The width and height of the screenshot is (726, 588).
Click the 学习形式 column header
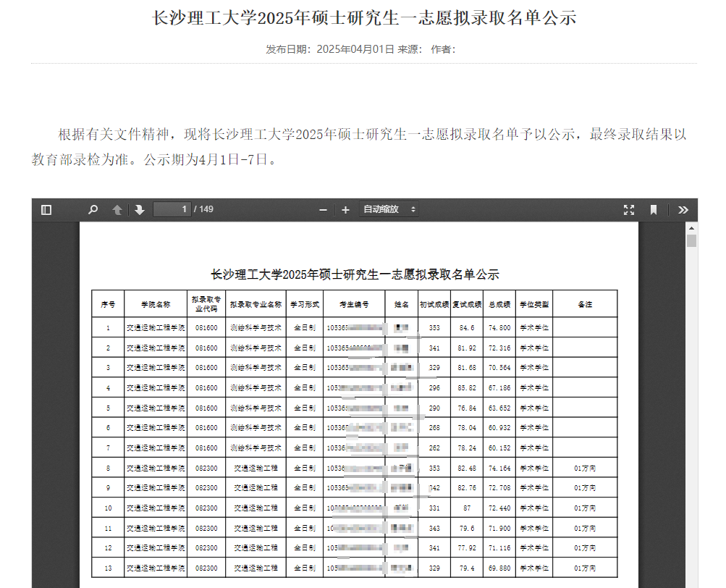coord(305,304)
